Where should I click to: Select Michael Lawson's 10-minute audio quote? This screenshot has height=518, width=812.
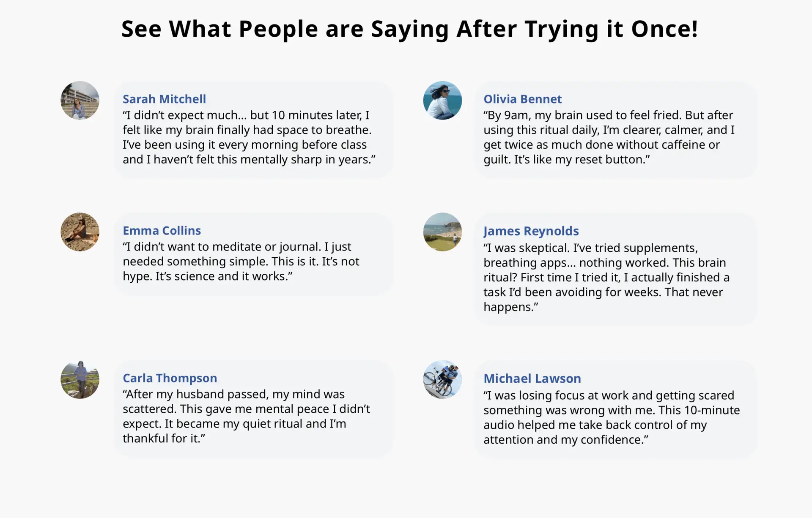tap(612, 417)
